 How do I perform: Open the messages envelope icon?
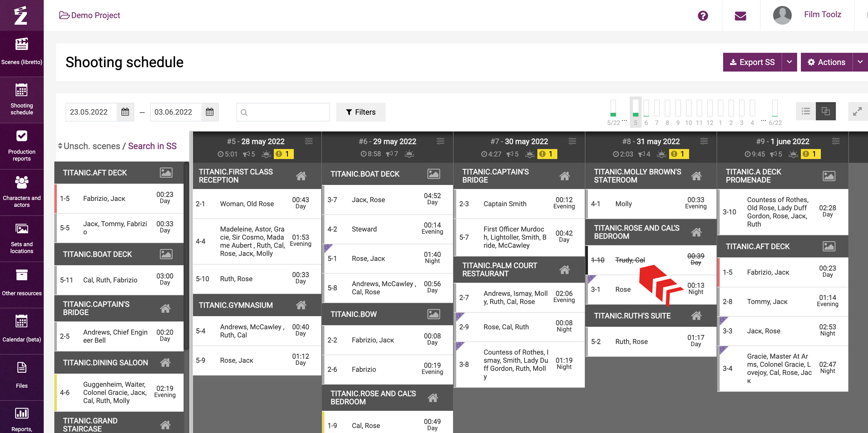(740, 16)
